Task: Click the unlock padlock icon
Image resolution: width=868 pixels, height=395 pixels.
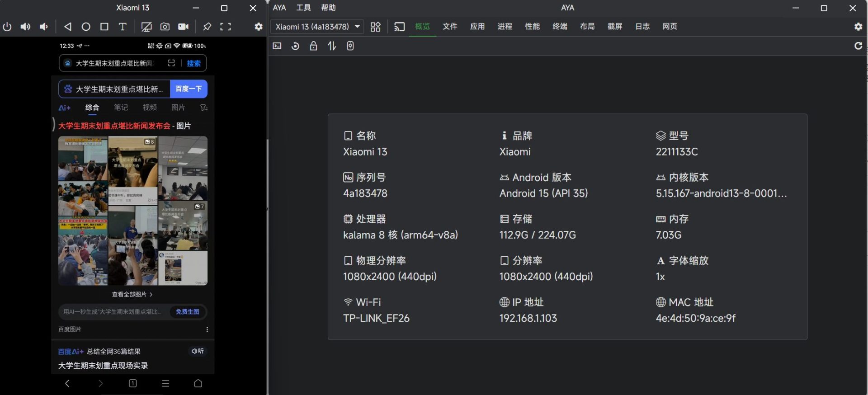Action: click(x=313, y=46)
